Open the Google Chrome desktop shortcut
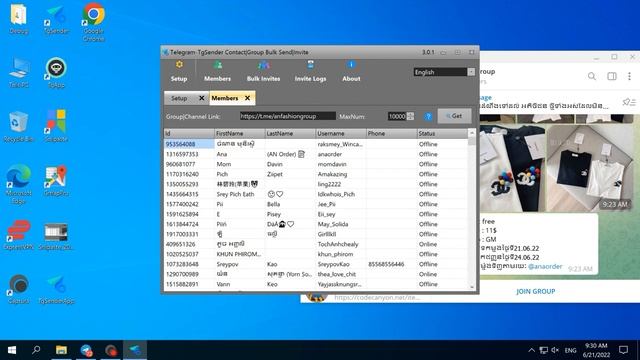 tap(93, 22)
